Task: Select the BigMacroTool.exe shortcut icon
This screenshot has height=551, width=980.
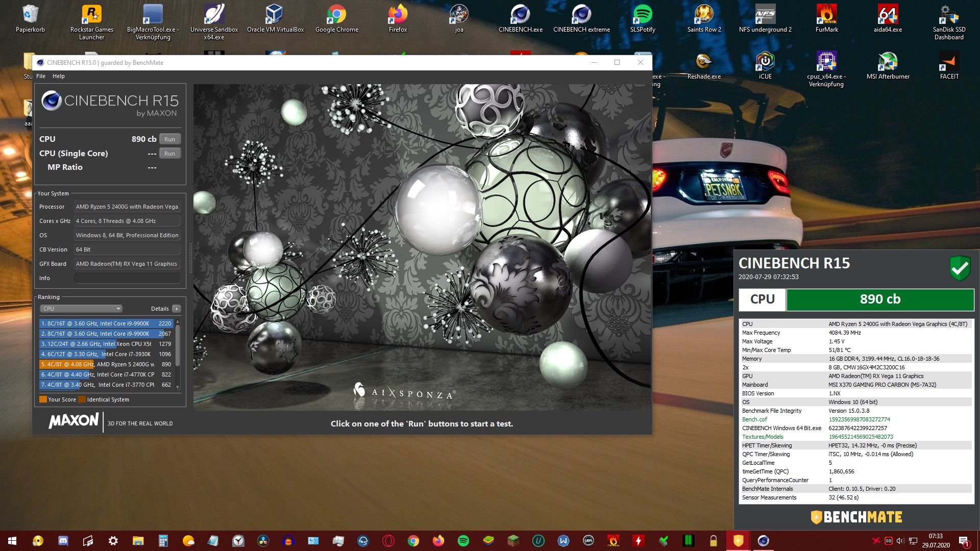Action: point(153,22)
